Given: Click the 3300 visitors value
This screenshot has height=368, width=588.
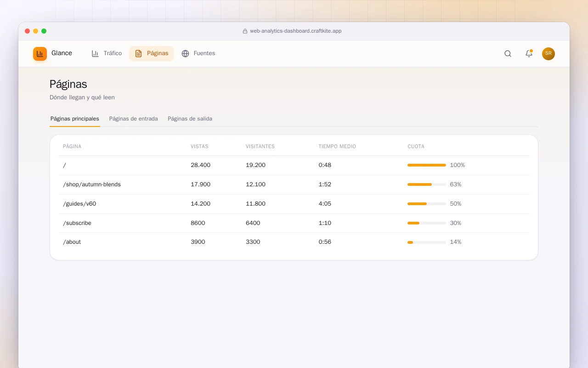Looking at the screenshot, I should (x=253, y=242).
